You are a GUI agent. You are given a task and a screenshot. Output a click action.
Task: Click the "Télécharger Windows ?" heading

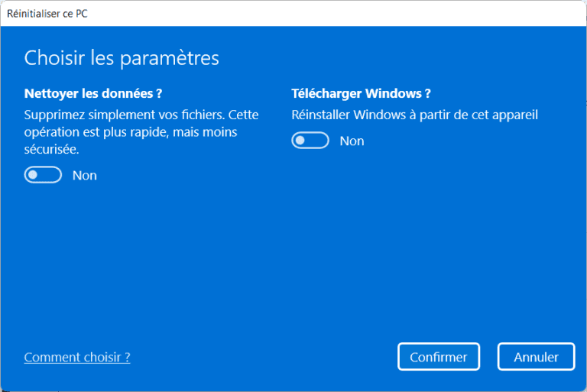(361, 93)
